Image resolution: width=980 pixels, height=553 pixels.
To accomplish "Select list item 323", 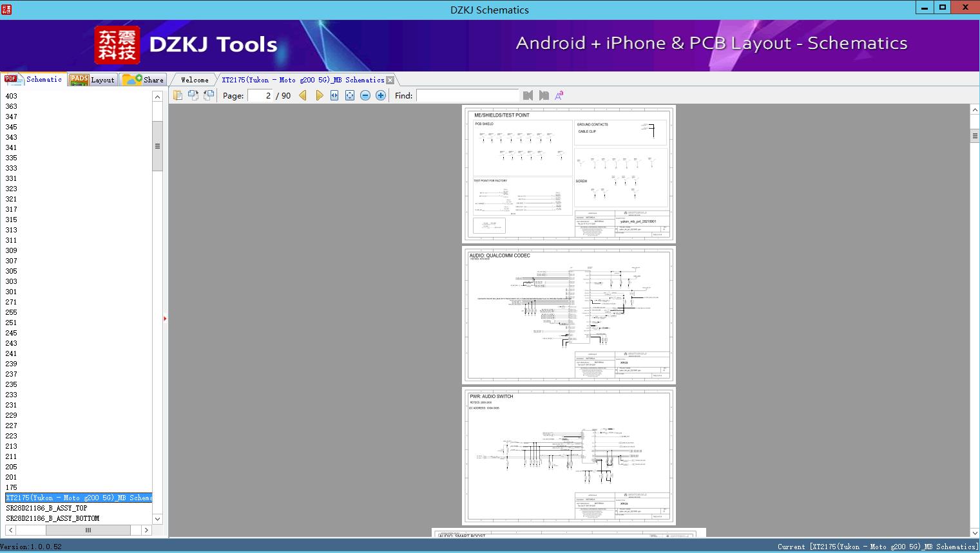I will click(x=12, y=189).
